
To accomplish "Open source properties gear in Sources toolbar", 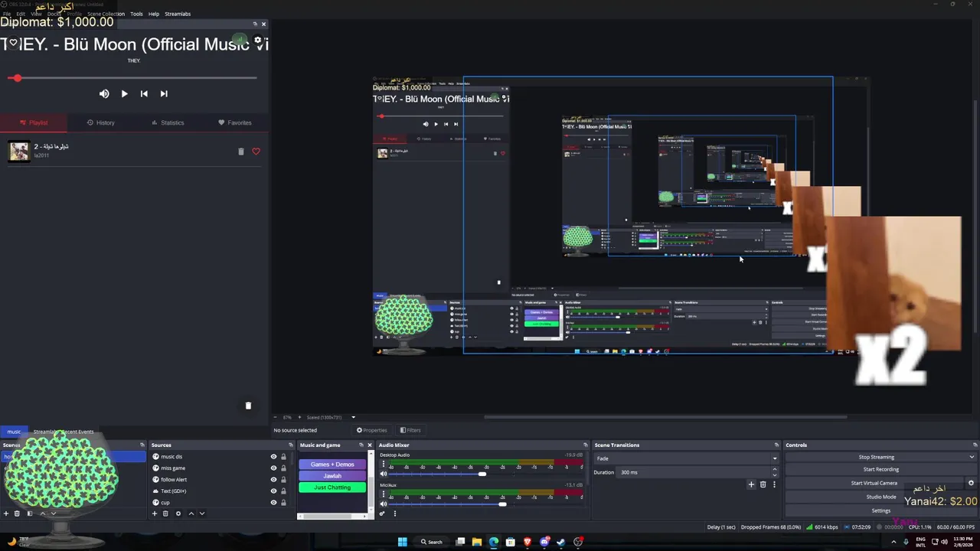I will [178, 514].
